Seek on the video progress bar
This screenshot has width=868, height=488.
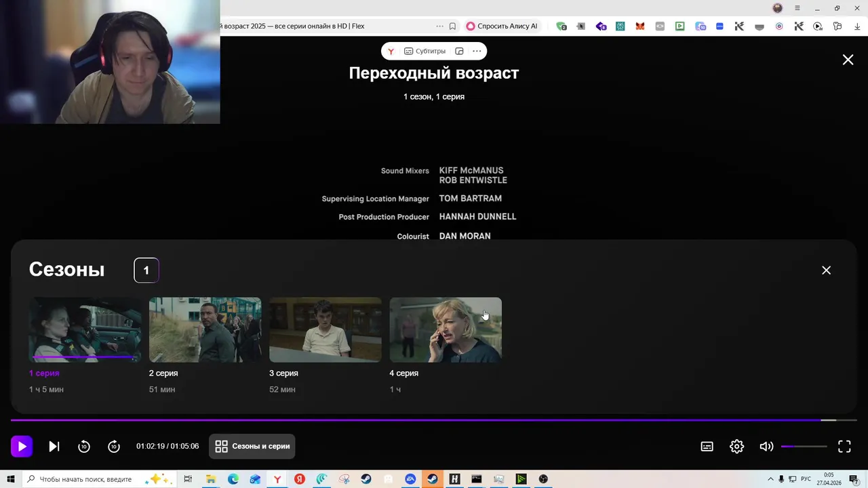(433, 420)
